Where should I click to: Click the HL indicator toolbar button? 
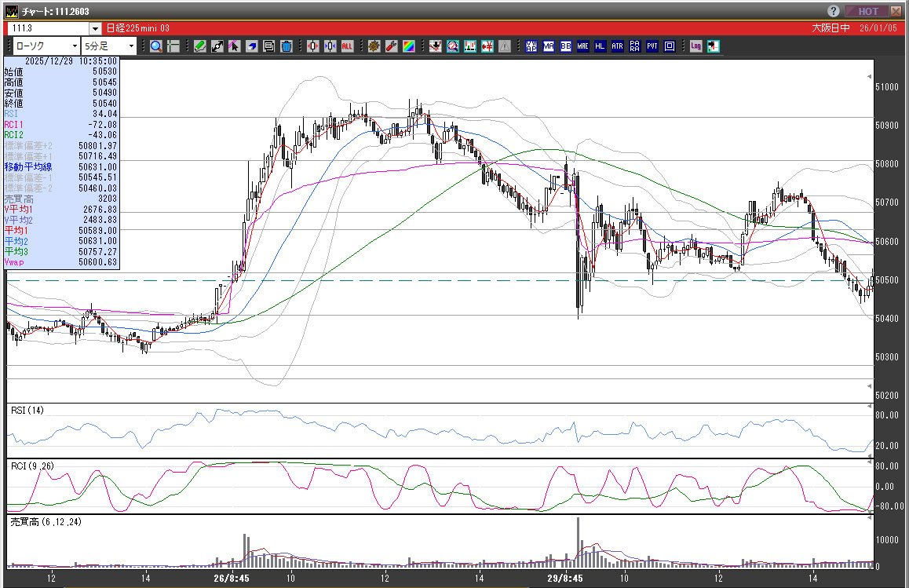[x=601, y=46]
